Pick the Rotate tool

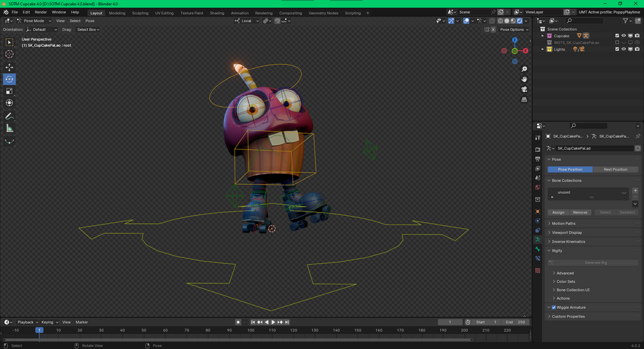coord(9,79)
